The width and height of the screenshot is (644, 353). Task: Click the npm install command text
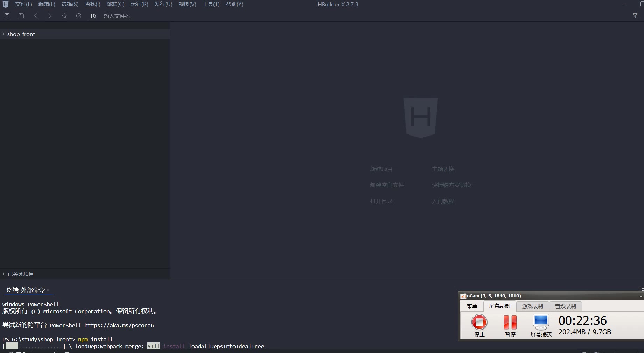(x=95, y=339)
